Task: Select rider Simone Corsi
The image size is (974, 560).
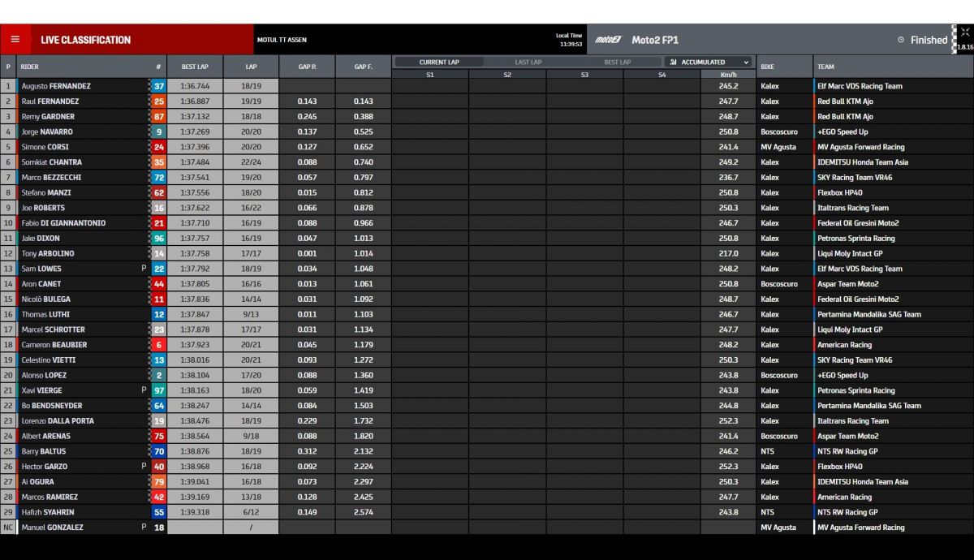Action: tap(45, 147)
